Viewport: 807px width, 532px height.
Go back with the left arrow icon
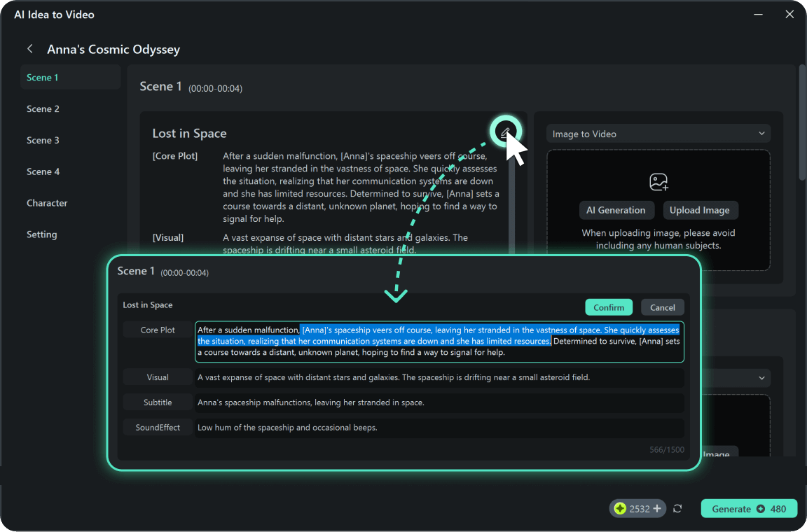[30, 49]
